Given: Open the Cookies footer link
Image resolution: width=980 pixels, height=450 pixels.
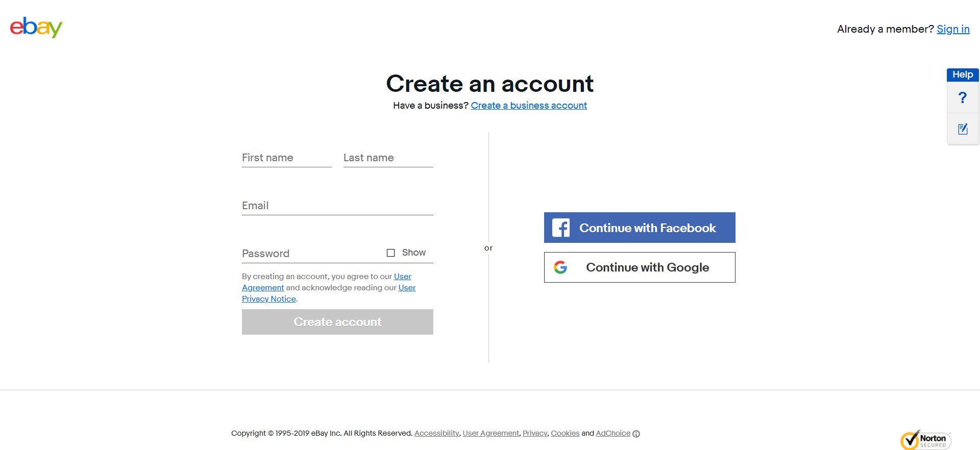Looking at the screenshot, I should click(x=565, y=433).
